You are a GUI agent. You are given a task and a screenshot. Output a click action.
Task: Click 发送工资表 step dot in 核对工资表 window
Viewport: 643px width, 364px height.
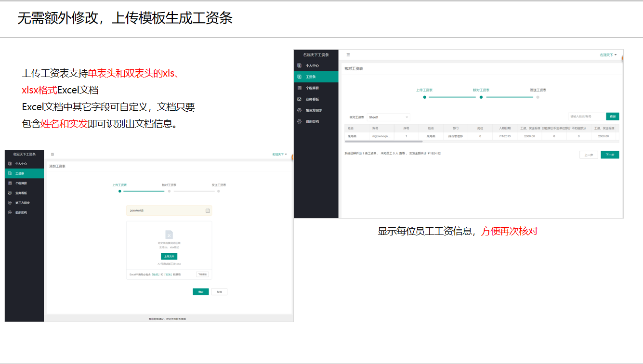(538, 97)
